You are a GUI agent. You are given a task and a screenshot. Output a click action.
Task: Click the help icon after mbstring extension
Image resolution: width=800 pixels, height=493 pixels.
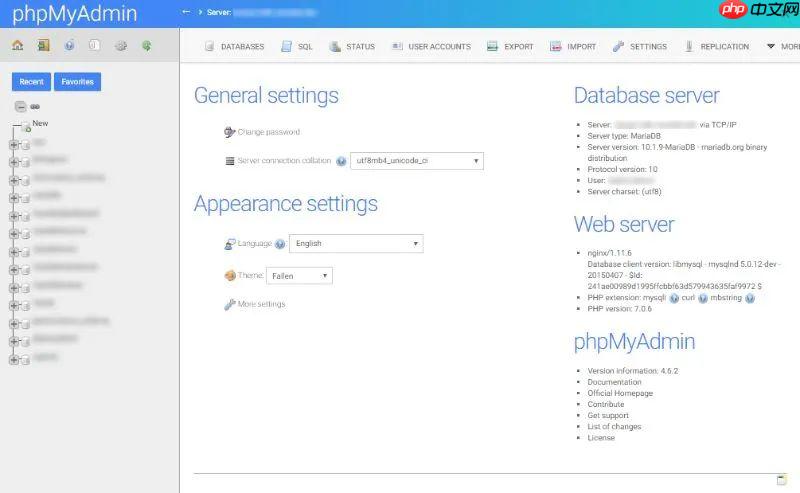click(749, 298)
